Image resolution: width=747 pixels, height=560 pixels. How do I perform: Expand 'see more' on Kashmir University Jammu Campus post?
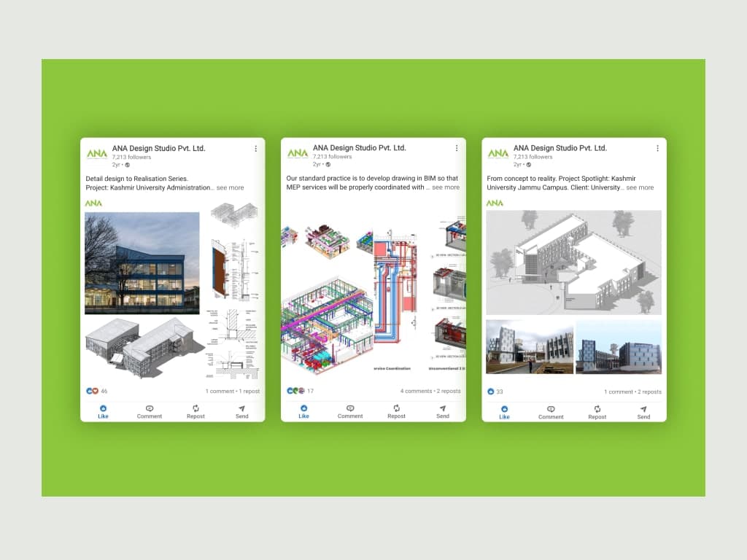coord(640,187)
